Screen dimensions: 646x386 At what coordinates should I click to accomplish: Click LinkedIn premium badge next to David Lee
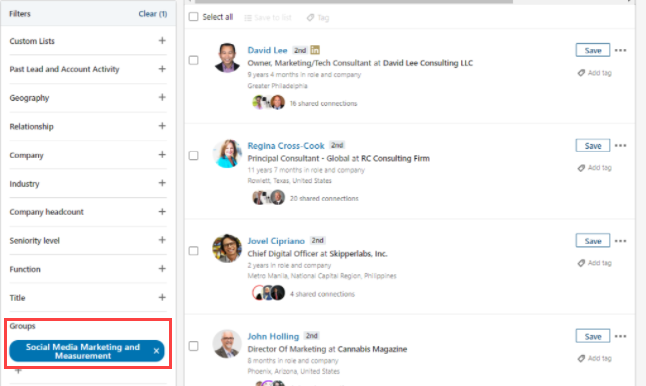[x=315, y=50]
